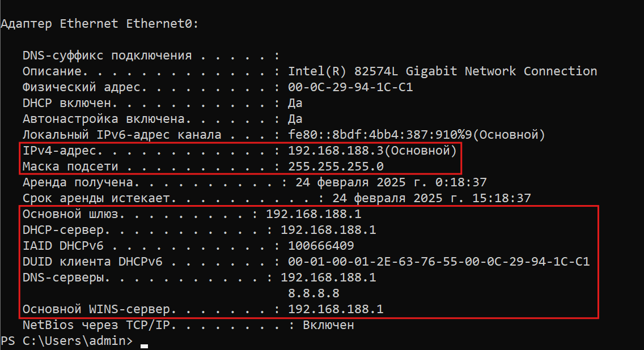The height and width of the screenshot is (350, 644).
Task: Click "Да" next to "Автонастройка включена"
Action: coord(295,119)
